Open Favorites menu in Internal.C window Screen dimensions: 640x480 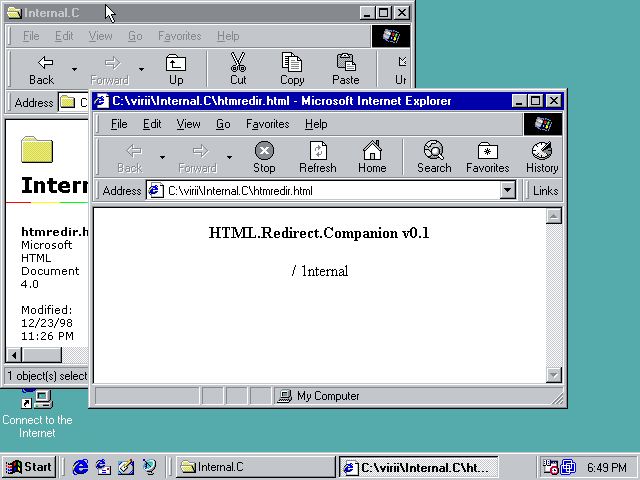[x=180, y=36]
